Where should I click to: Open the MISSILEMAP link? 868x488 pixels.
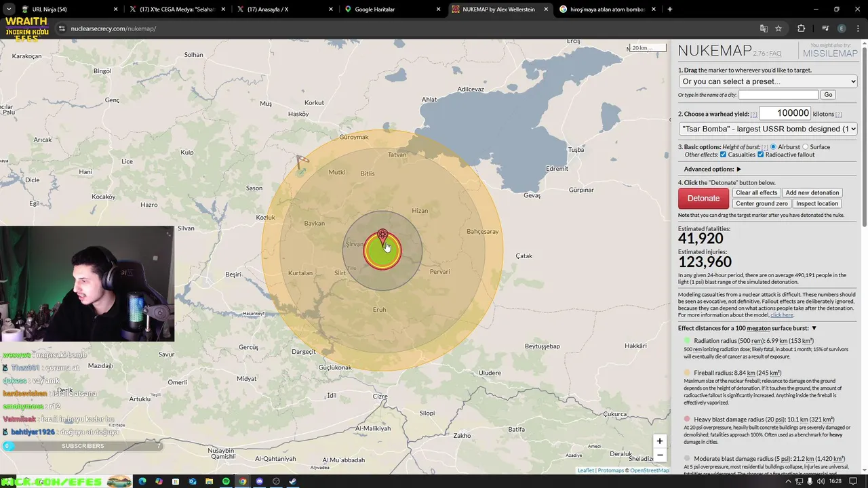click(x=830, y=54)
